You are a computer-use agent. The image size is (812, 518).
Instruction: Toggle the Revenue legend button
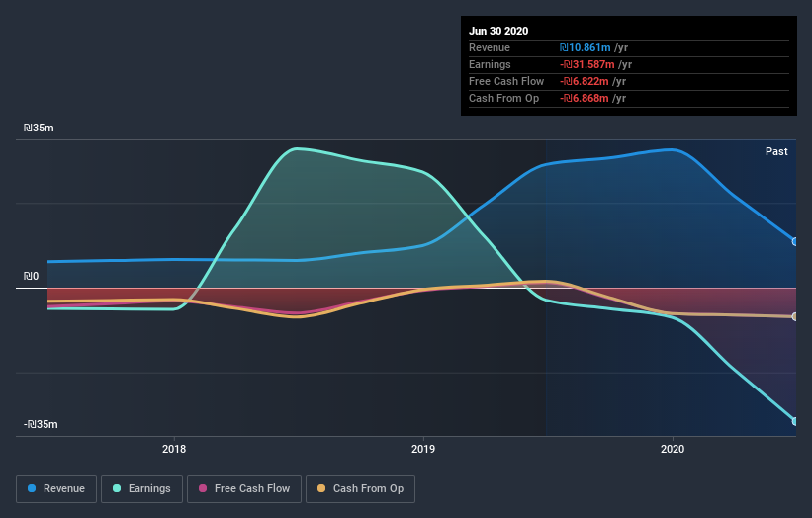click(56, 489)
